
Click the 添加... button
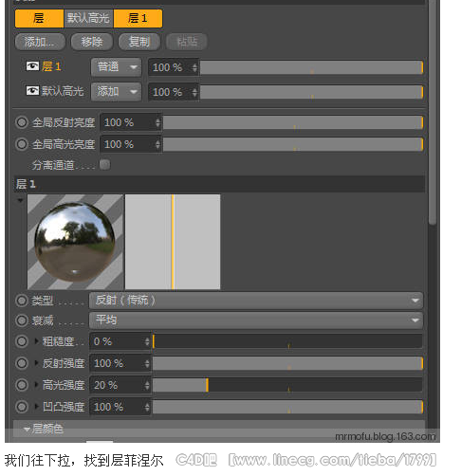pyautogui.click(x=40, y=42)
